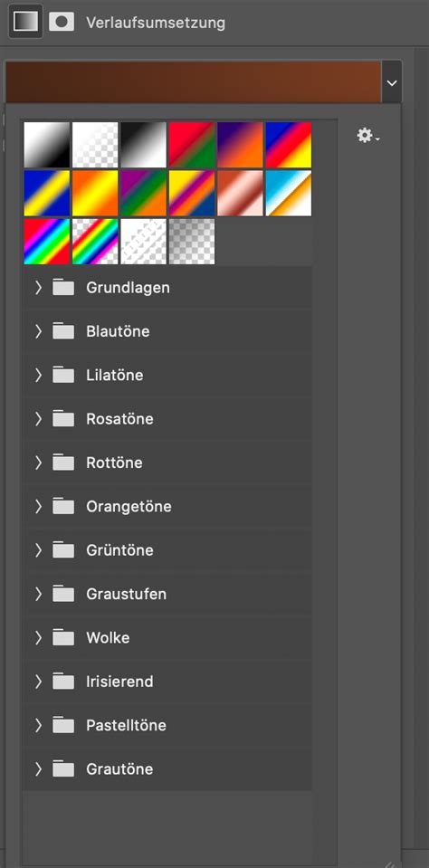Expand the Lilatöne gradient folder
429x868 pixels.
38,375
